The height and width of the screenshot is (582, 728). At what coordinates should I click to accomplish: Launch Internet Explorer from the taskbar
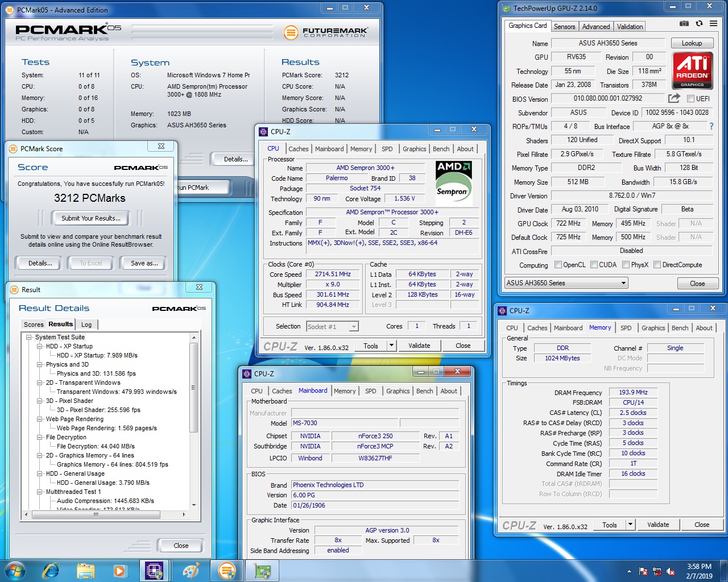click(51, 571)
